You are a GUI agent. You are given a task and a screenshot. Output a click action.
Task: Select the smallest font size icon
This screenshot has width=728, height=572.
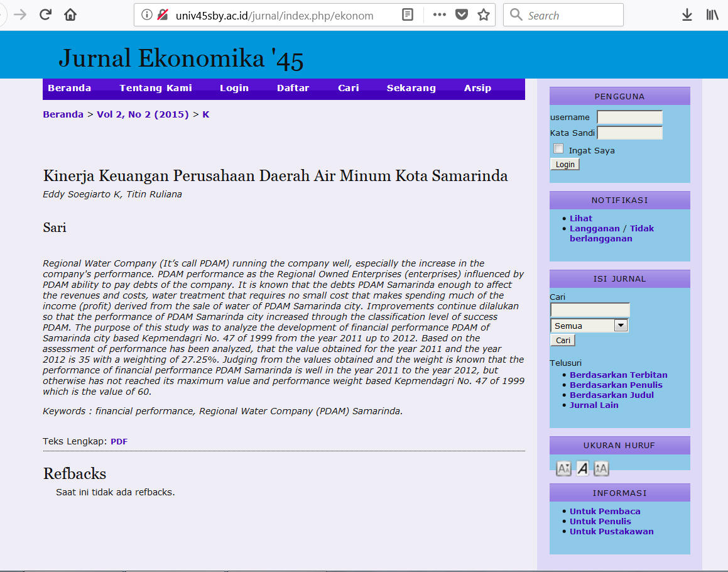click(563, 468)
